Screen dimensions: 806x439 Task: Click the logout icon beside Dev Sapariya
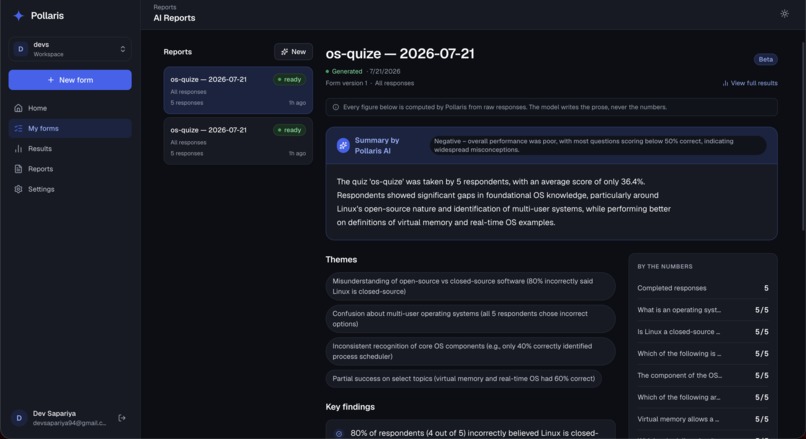click(x=122, y=418)
